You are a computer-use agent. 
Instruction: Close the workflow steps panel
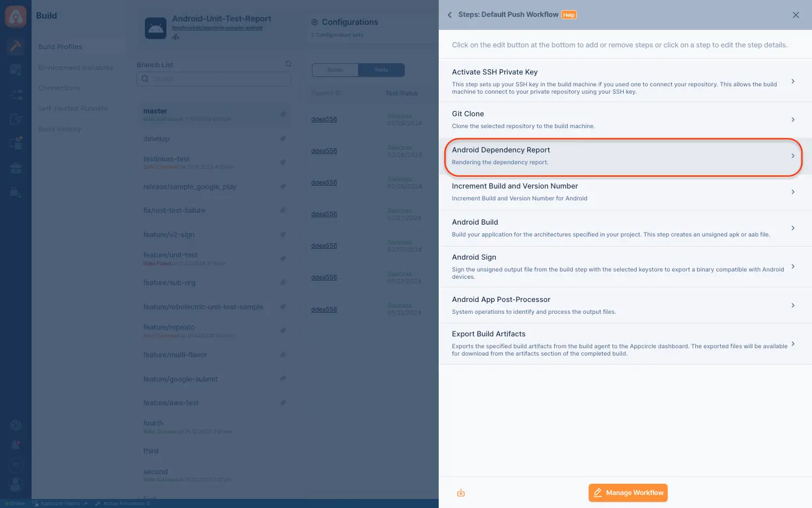pyautogui.click(x=796, y=15)
